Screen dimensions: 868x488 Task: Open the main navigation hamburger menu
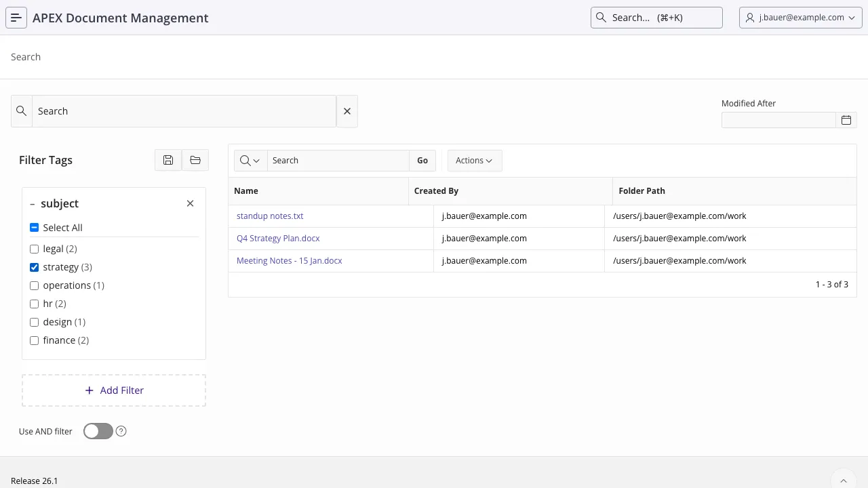[x=16, y=18]
